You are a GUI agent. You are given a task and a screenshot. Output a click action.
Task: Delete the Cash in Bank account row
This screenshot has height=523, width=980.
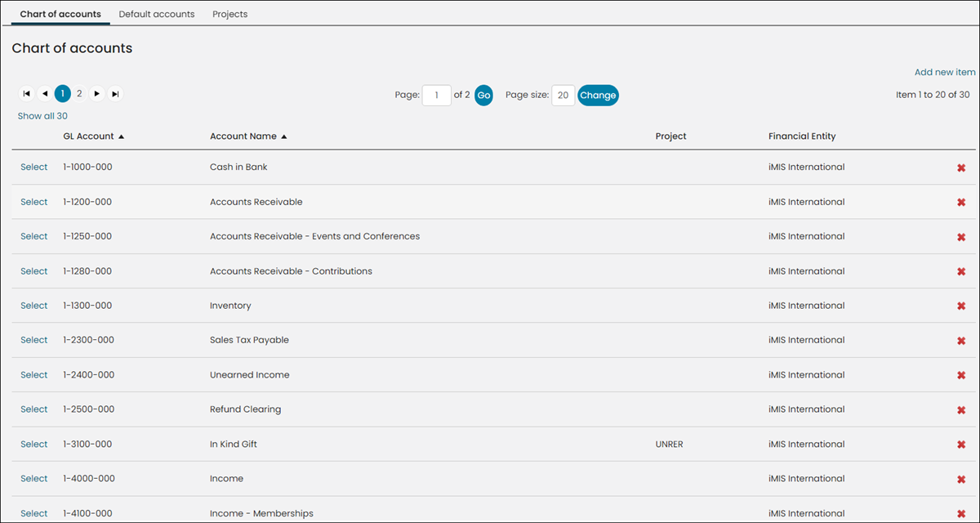961,168
